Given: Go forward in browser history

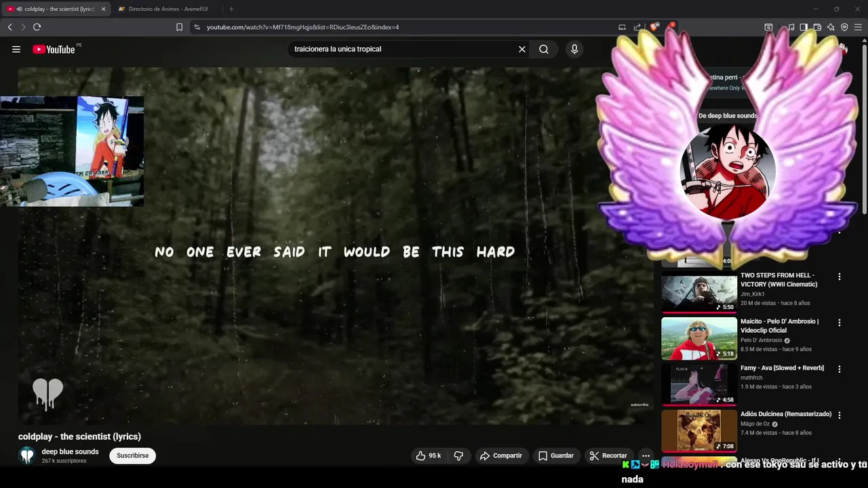Looking at the screenshot, I should [x=23, y=27].
